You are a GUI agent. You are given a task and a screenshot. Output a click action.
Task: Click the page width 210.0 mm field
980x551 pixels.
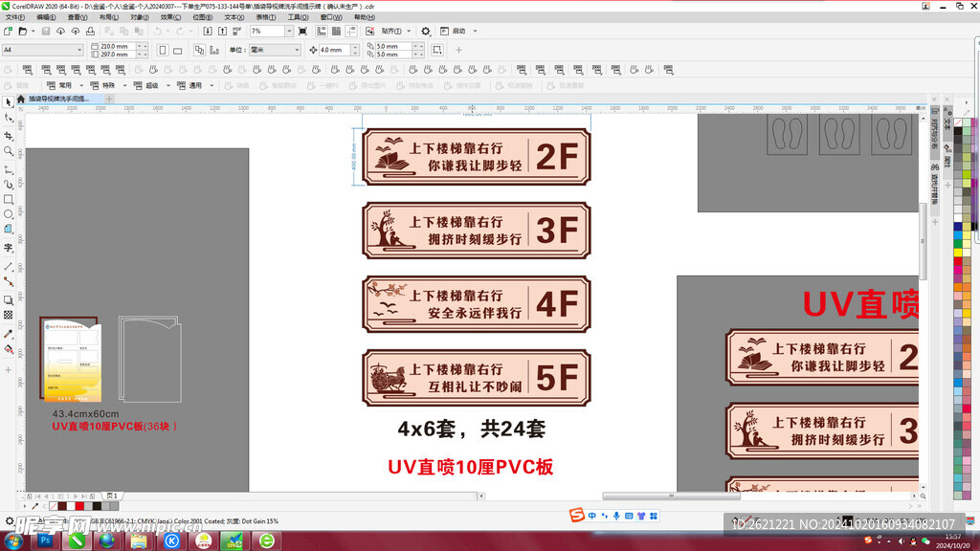point(116,46)
